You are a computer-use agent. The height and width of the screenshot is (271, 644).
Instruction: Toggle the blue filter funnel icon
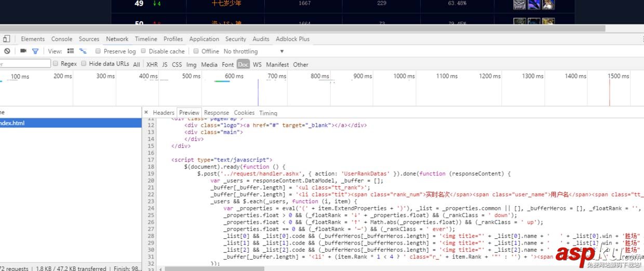coord(35,51)
